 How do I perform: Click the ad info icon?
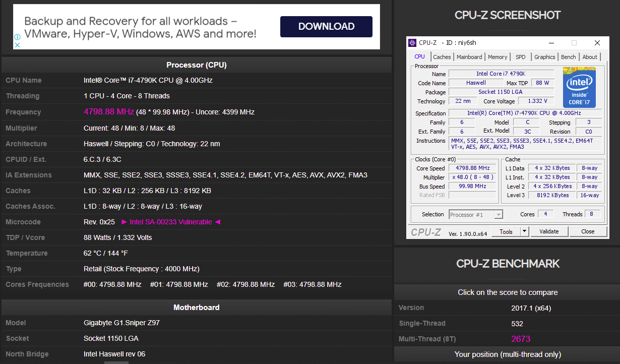click(17, 37)
